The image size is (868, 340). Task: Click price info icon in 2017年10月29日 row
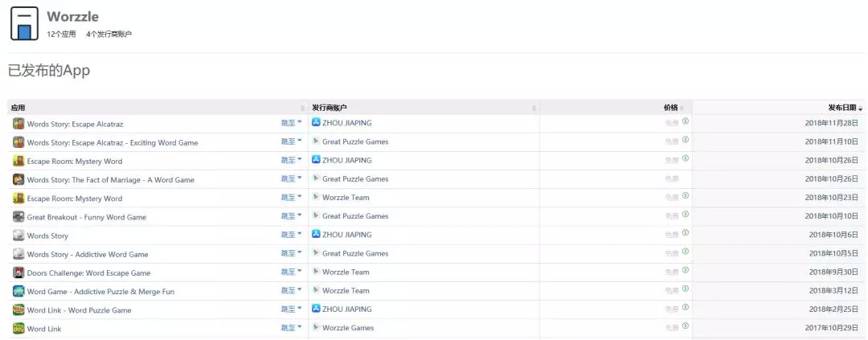[686, 326]
